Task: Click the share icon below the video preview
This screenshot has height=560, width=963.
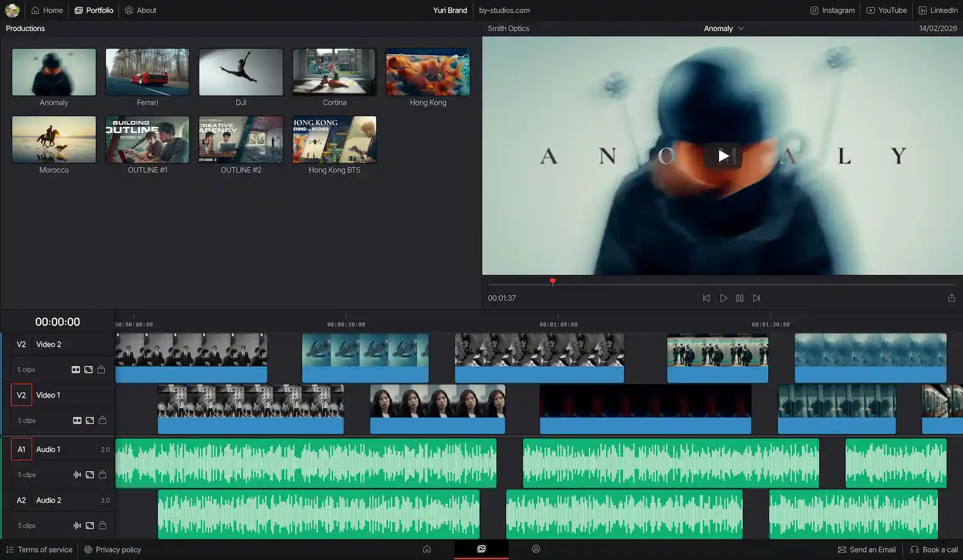Action: tap(951, 298)
